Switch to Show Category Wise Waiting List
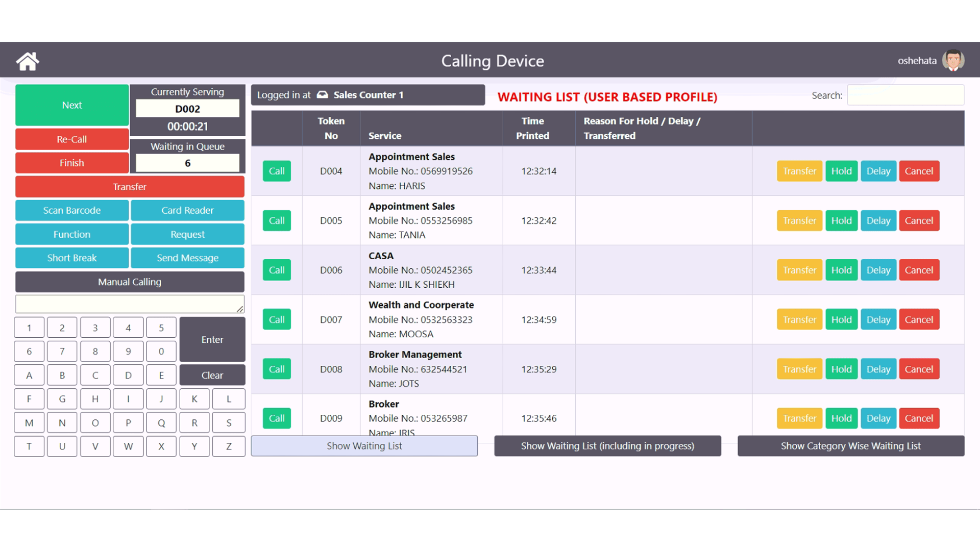This screenshot has width=980, height=551. tap(850, 446)
